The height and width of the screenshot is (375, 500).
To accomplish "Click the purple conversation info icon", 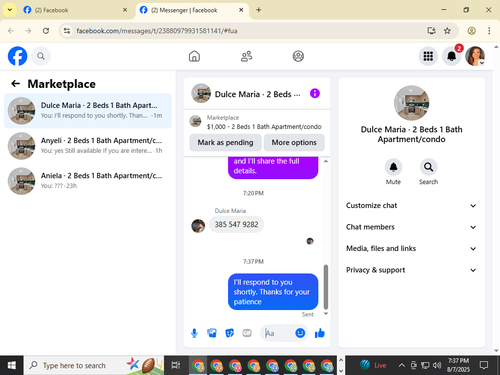I will click(x=315, y=93).
